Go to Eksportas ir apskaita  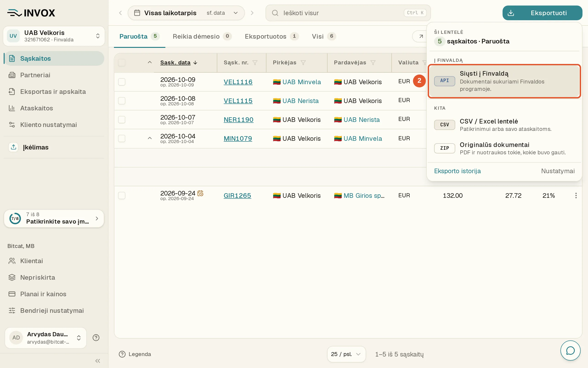pyautogui.click(x=54, y=92)
